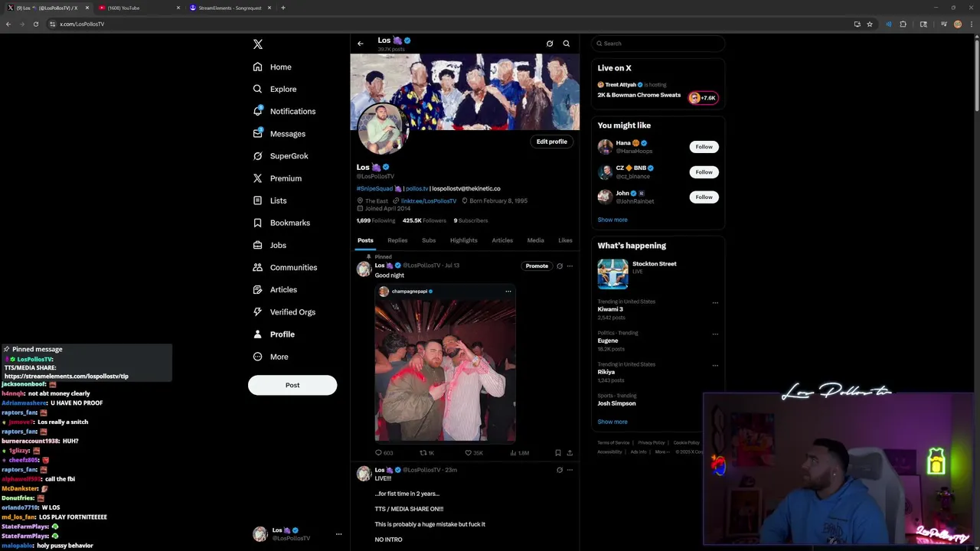Click the profile search magnifier icon
The height and width of the screenshot is (551, 980).
click(567, 44)
